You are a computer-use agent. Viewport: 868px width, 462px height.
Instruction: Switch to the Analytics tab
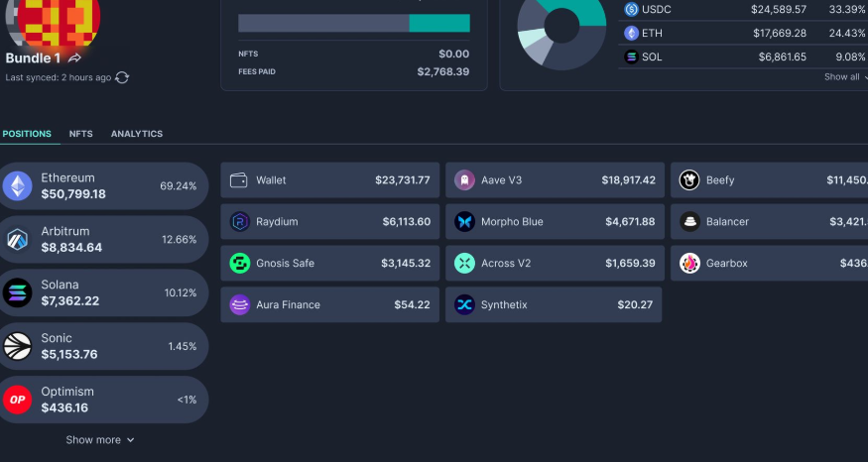(x=137, y=134)
